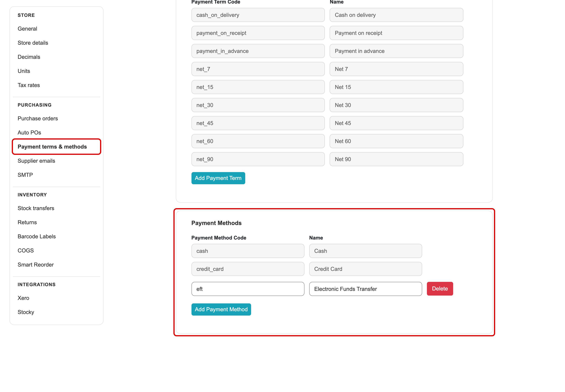Open COGS settings

click(x=26, y=250)
